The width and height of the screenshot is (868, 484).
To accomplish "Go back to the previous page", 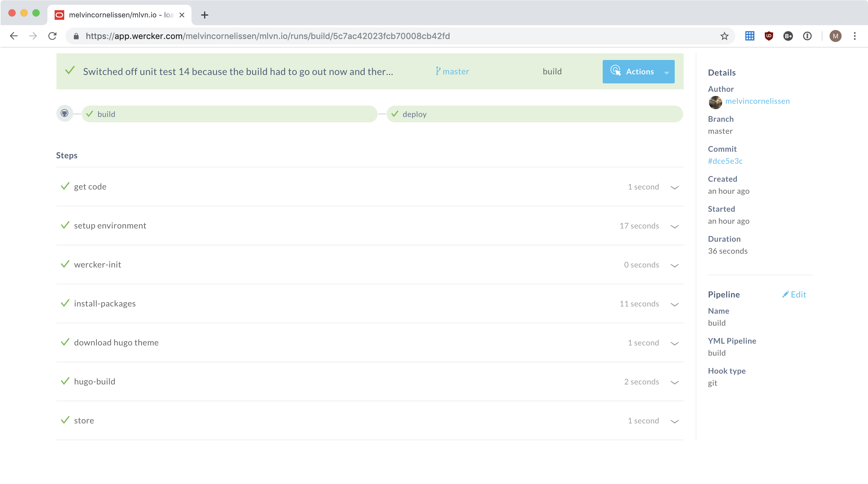I will click(x=14, y=36).
